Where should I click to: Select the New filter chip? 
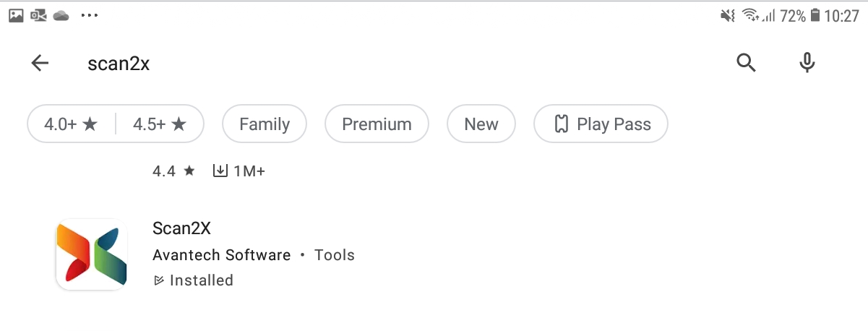(x=481, y=124)
